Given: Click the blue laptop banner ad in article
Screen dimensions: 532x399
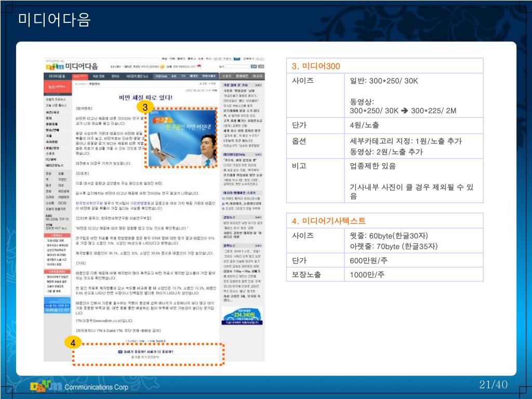Looking at the screenshot, I should point(183,138).
